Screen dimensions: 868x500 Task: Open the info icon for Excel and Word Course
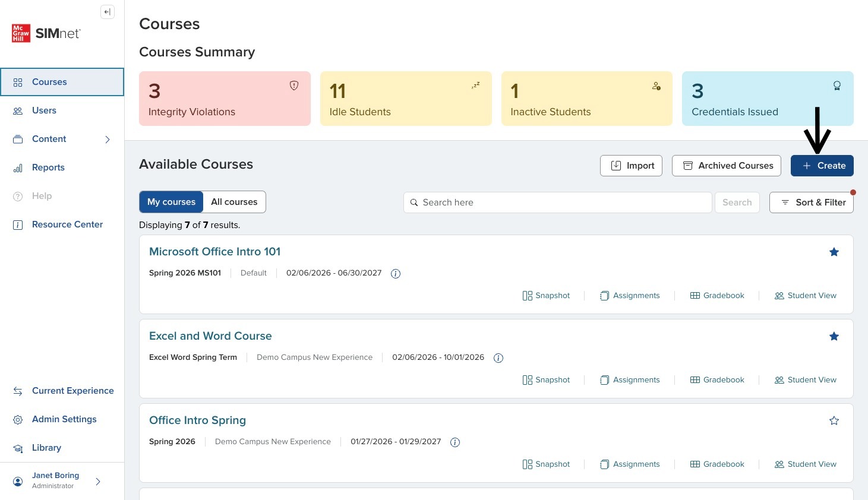pos(498,358)
